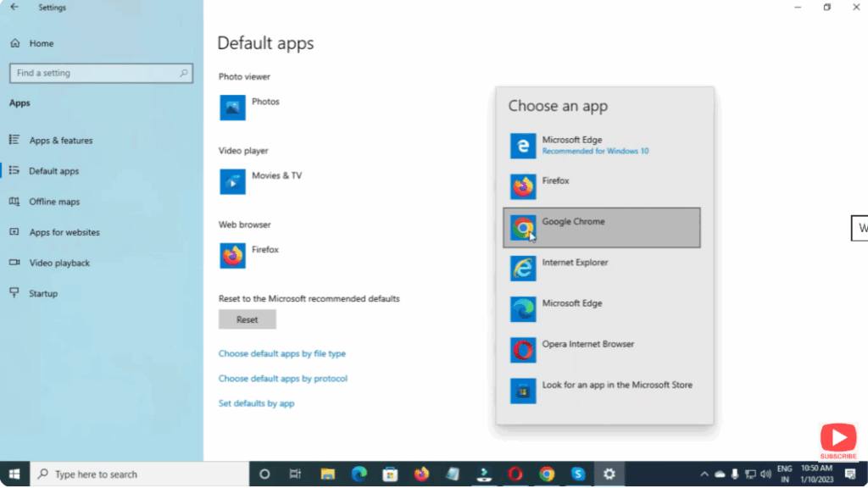Click the Find a setting search box
The height and width of the screenshot is (488, 868).
95,73
